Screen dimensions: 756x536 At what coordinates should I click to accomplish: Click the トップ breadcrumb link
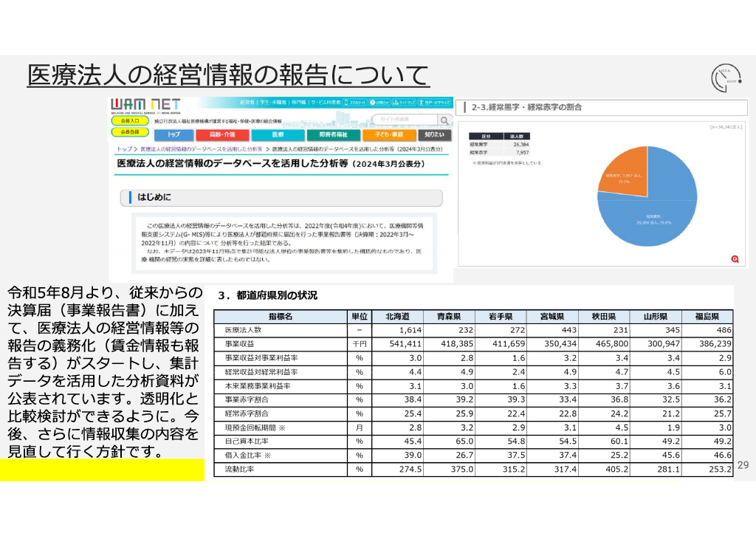(x=123, y=149)
